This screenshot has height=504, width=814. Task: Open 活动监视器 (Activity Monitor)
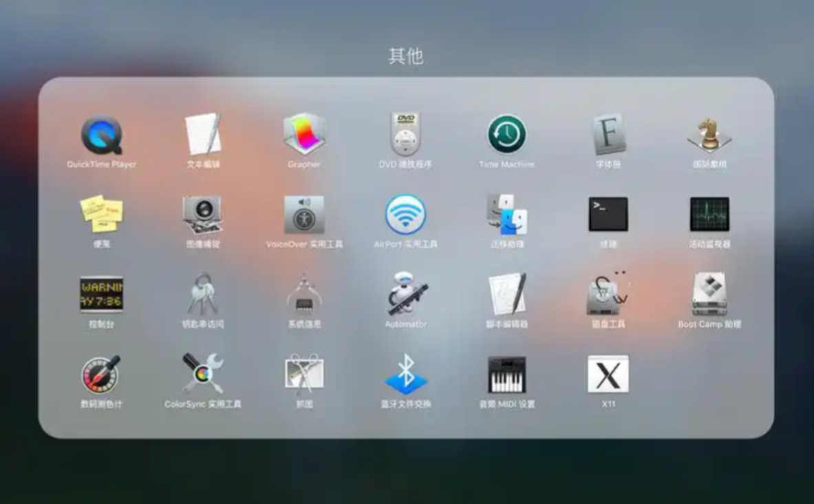(709, 214)
